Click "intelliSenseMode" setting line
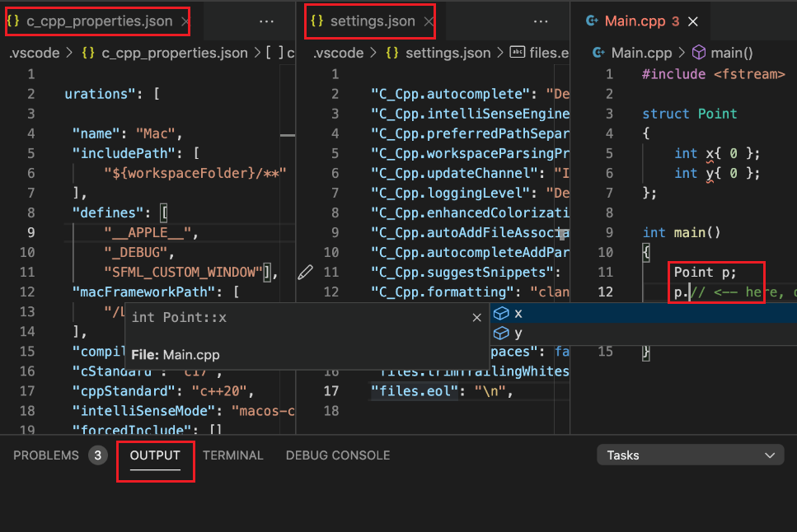 [x=184, y=411]
